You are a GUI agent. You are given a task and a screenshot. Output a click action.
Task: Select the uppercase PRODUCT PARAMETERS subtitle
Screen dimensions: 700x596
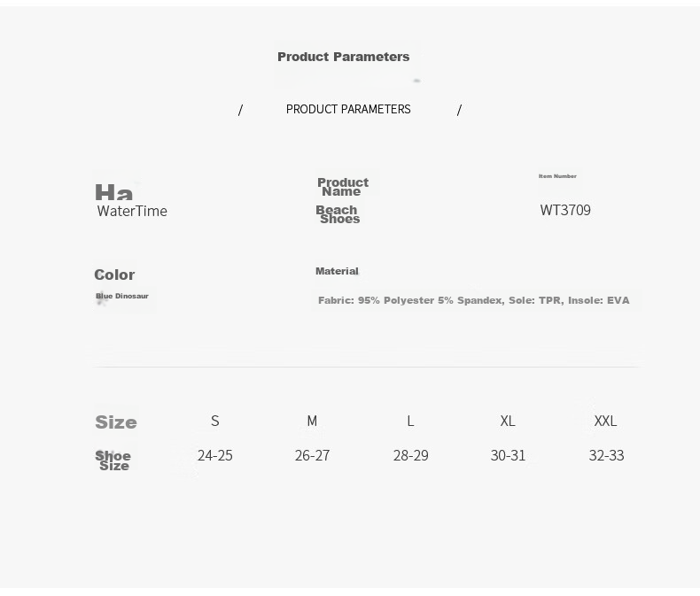348,109
